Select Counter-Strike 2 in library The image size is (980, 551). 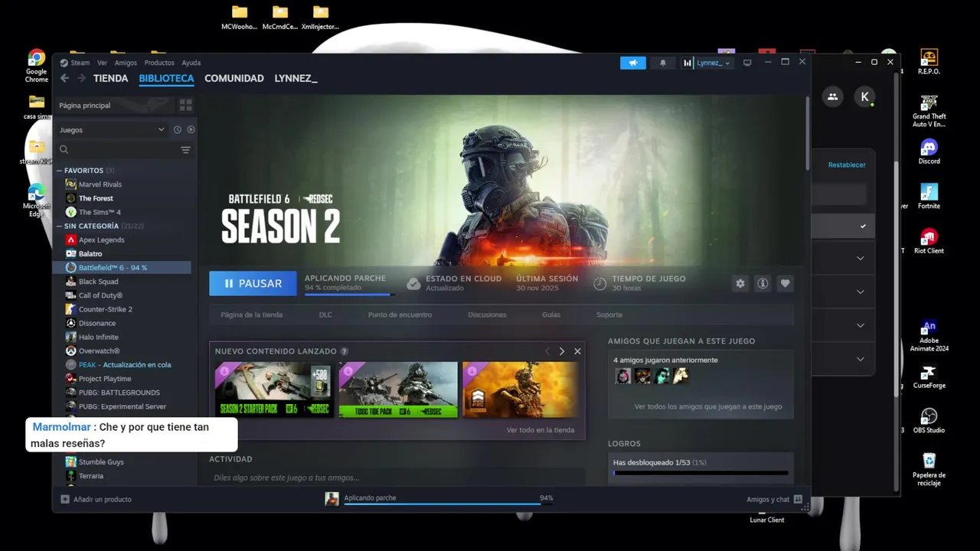tap(106, 309)
